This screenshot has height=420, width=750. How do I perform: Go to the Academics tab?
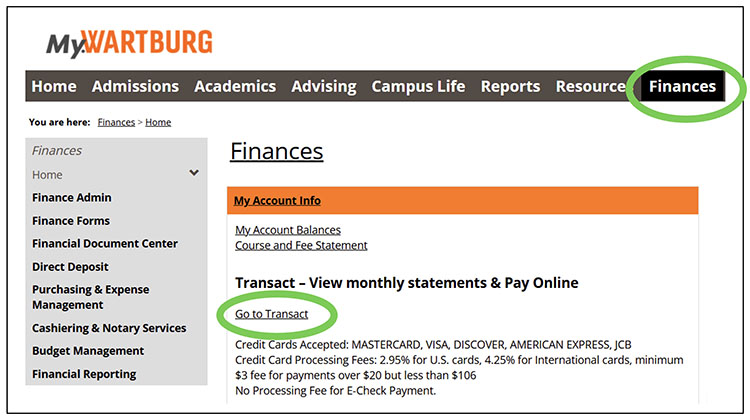click(235, 86)
